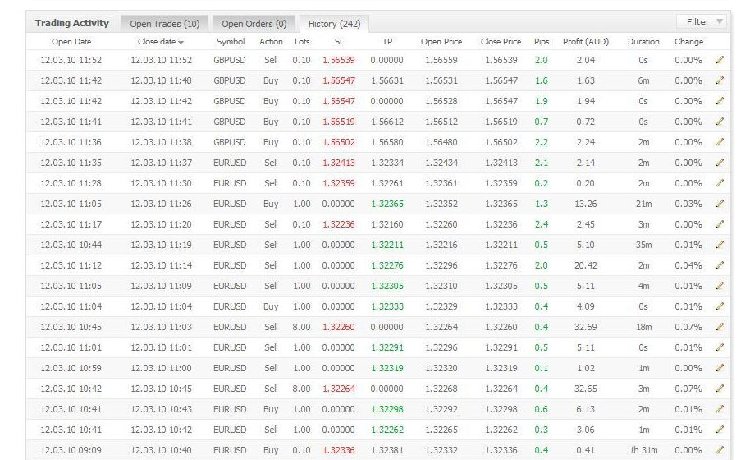The height and width of the screenshot is (460, 750).
Task: Switch to the Open Orders (0) tab
Action: 253,23
